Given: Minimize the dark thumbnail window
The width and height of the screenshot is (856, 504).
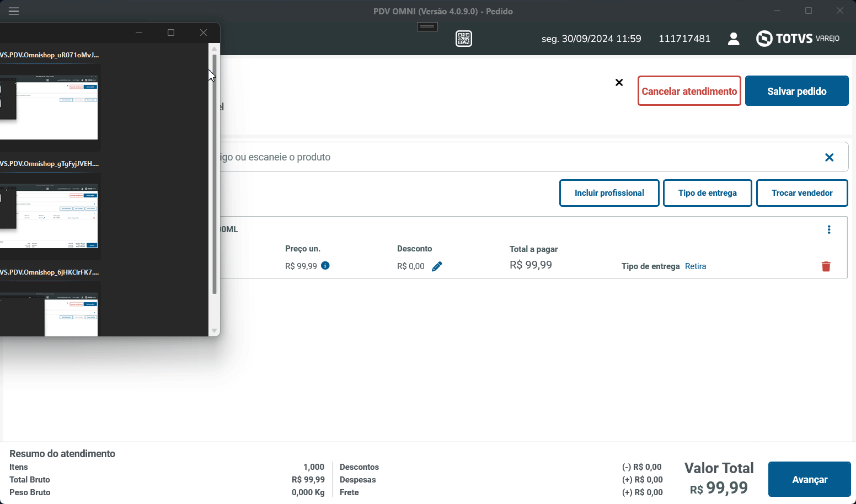Looking at the screenshot, I should coord(139,33).
